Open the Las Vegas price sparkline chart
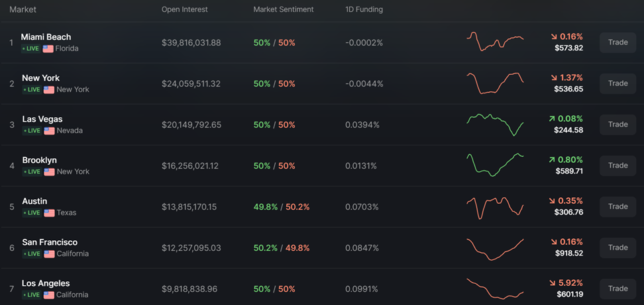The width and height of the screenshot is (644, 305). (x=495, y=124)
